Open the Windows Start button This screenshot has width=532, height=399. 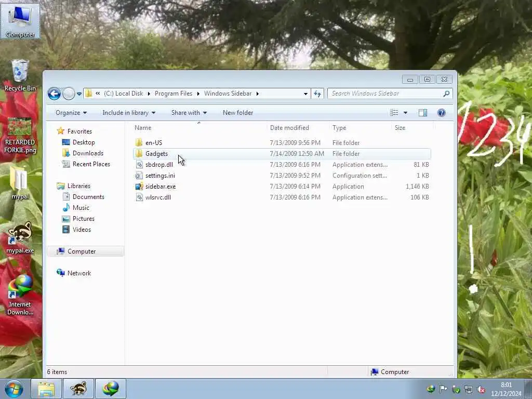pyautogui.click(x=14, y=389)
